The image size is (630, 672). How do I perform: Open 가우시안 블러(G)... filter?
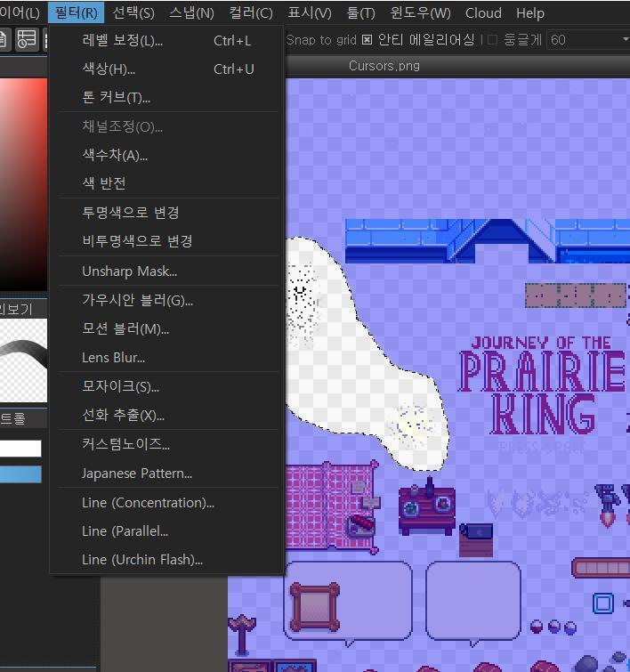(167, 300)
